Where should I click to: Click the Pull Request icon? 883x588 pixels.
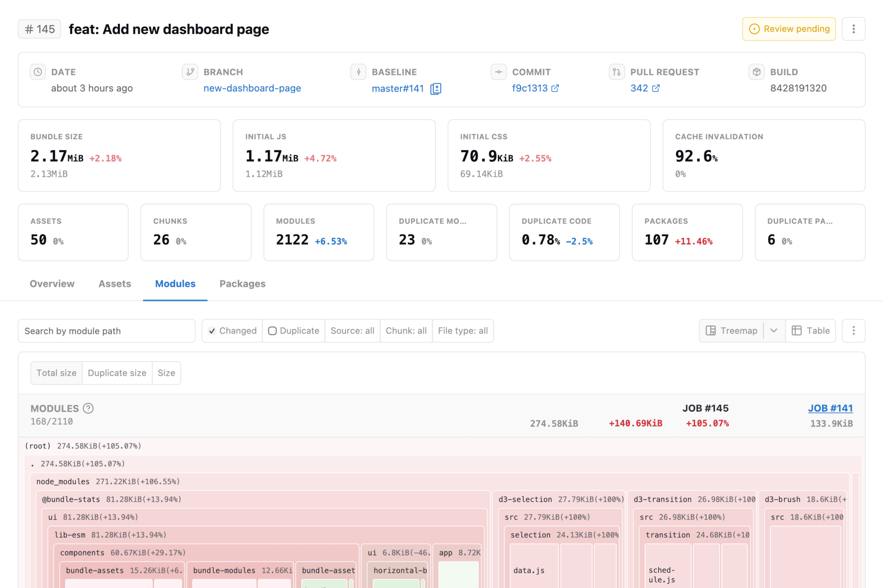coord(616,72)
